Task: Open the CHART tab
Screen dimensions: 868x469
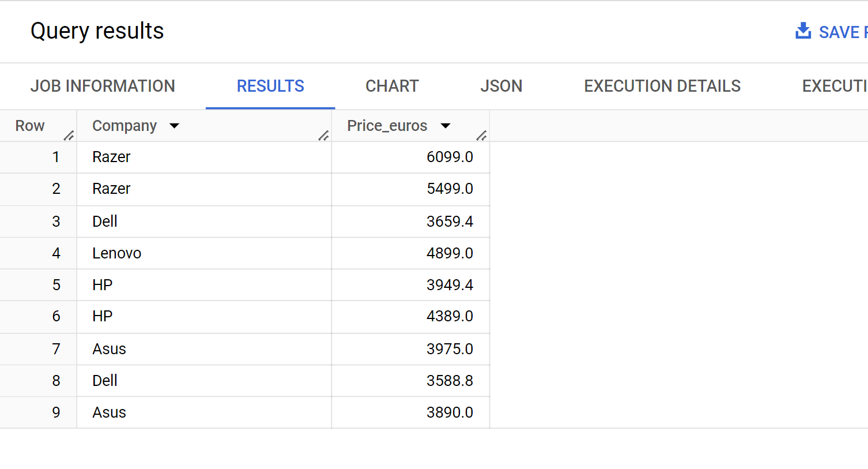Action: point(392,86)
